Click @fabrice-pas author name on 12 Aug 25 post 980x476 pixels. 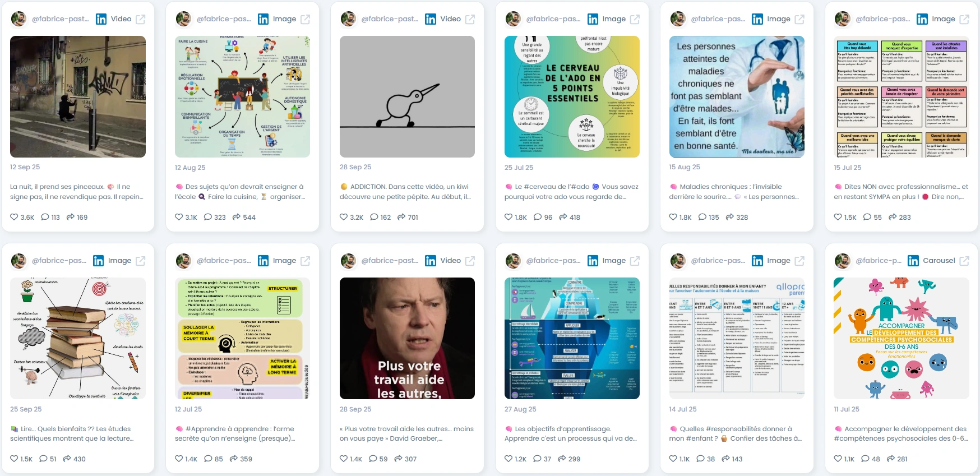224,19
